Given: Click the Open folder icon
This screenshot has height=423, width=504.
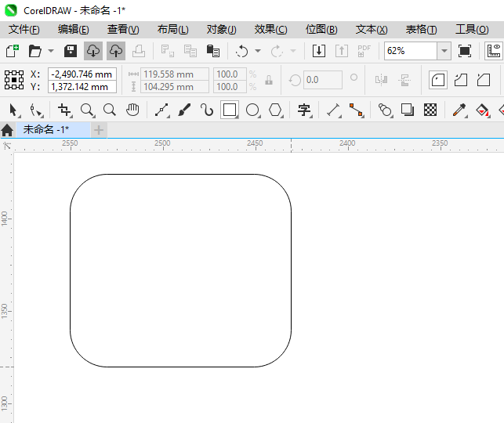Looking at the screenshot, I should coord(34,51).
